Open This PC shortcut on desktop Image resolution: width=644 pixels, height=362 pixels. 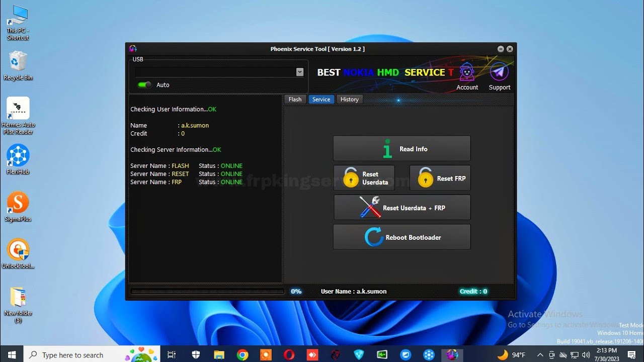click(x=18, y=23)
